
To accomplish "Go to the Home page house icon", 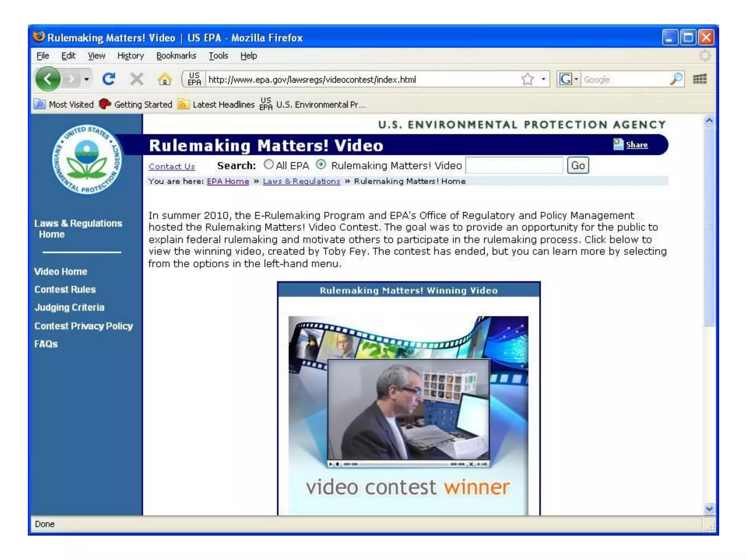I will click(x=165, y=79).
